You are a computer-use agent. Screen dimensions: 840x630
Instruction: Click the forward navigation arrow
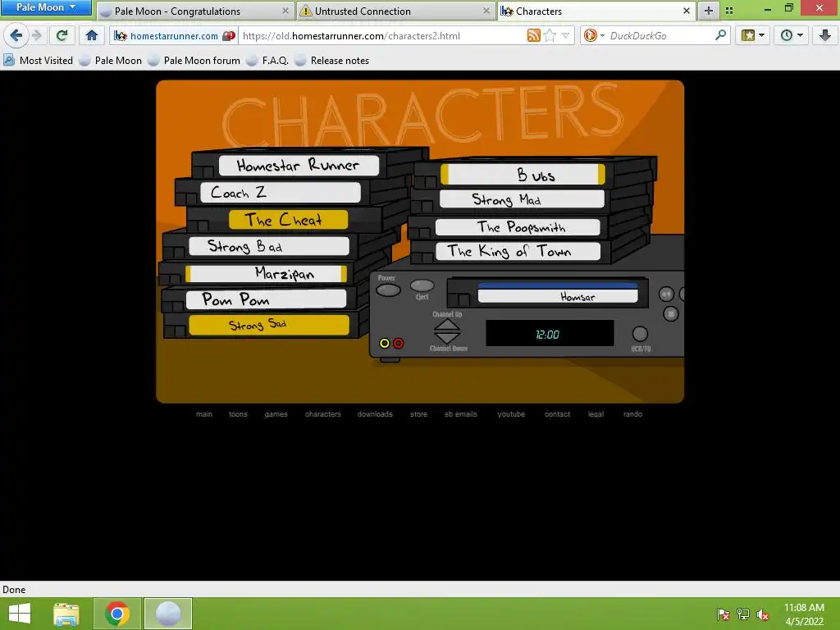(x=37, y=35)
